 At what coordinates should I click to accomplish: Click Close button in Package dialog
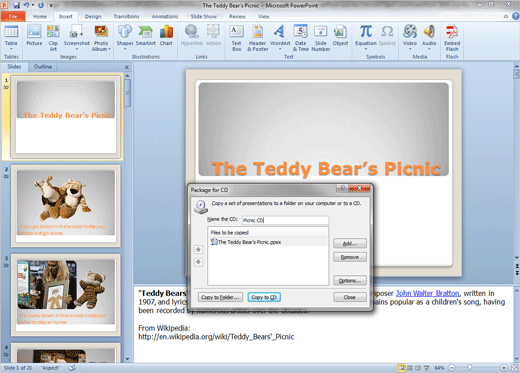(x=350, y=297)
